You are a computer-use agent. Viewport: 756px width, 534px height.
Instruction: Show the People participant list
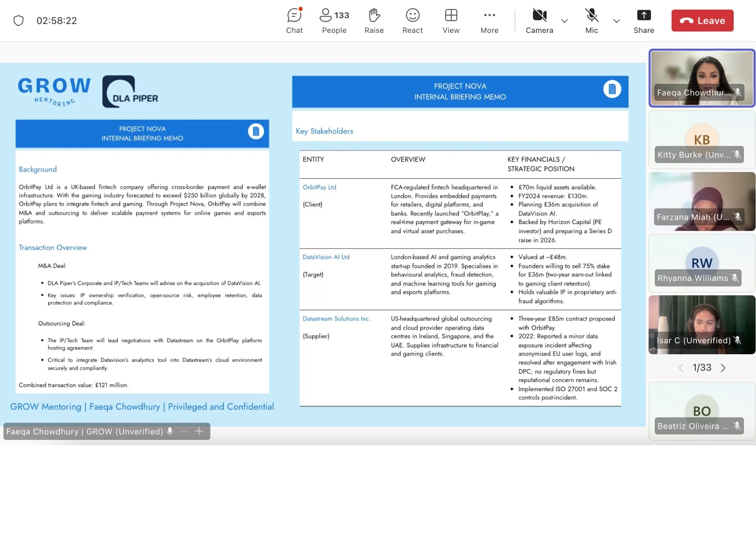[334, 21]
